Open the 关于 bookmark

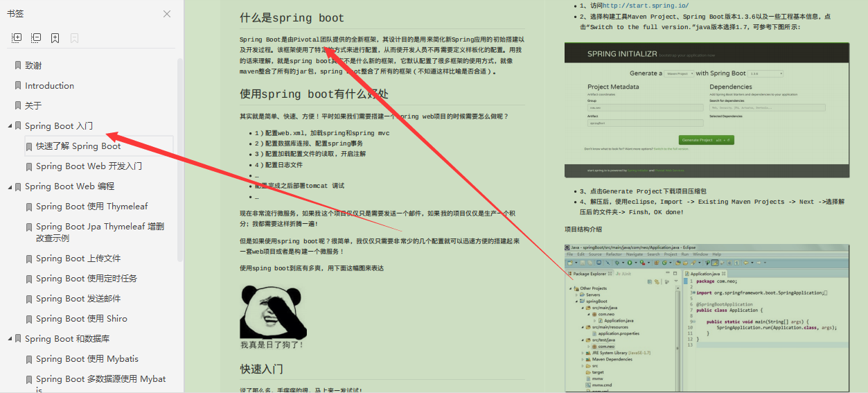33,106
